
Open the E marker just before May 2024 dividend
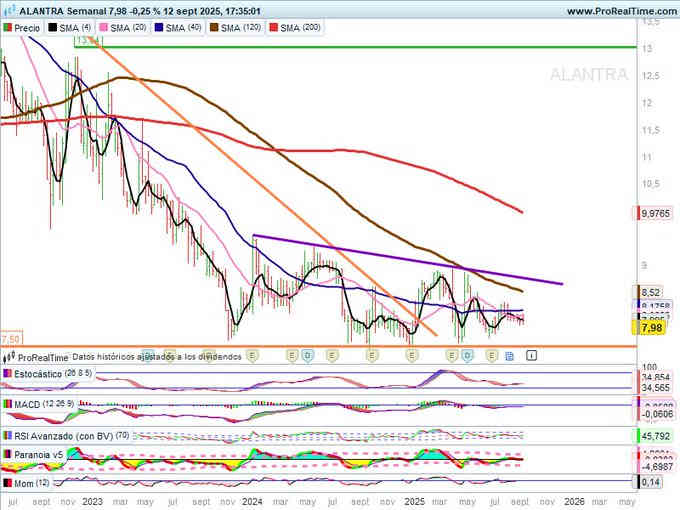click(292, 356)
